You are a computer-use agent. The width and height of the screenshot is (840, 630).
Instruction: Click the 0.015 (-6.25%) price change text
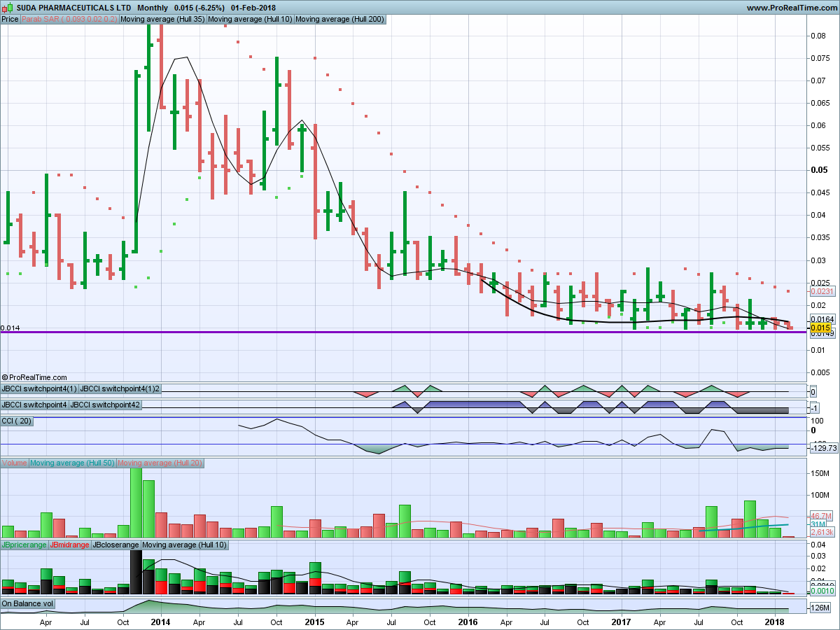[x=199, y=8]
